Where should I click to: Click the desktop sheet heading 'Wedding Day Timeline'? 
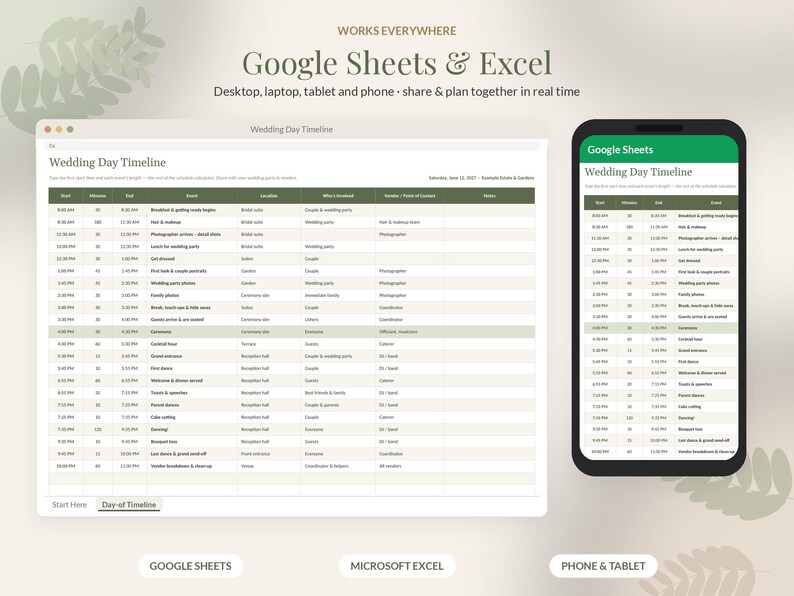107,163
